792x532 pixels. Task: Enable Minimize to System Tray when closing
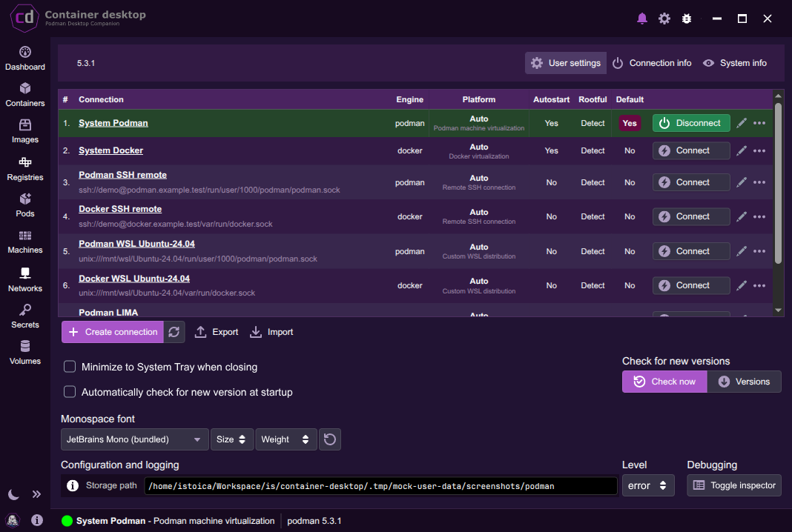(70, 367)
